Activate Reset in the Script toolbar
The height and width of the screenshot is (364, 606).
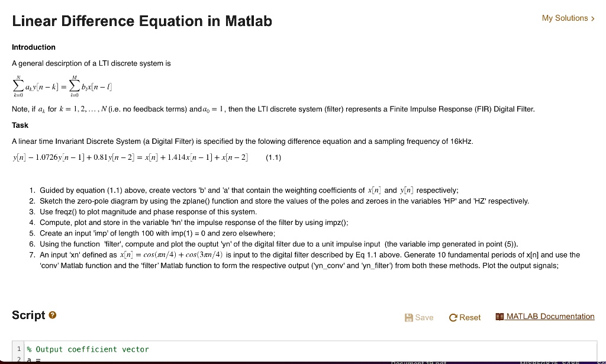tap(465, 317)
